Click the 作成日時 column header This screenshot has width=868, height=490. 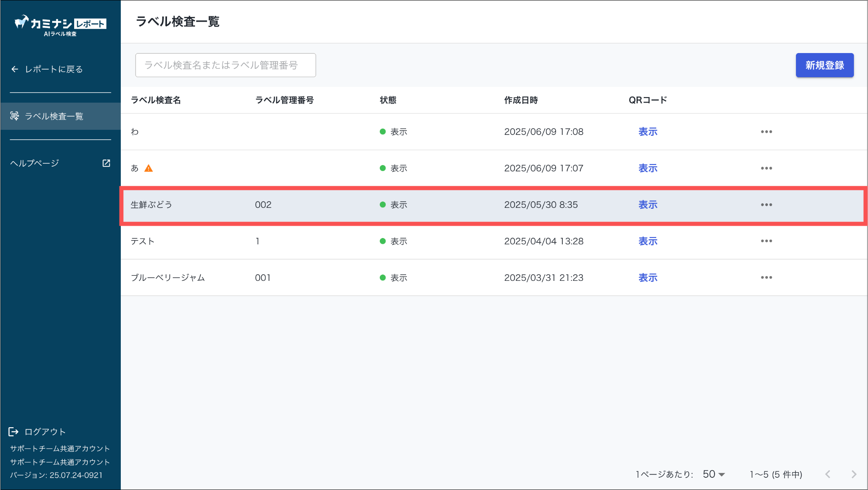pos(521,100)
